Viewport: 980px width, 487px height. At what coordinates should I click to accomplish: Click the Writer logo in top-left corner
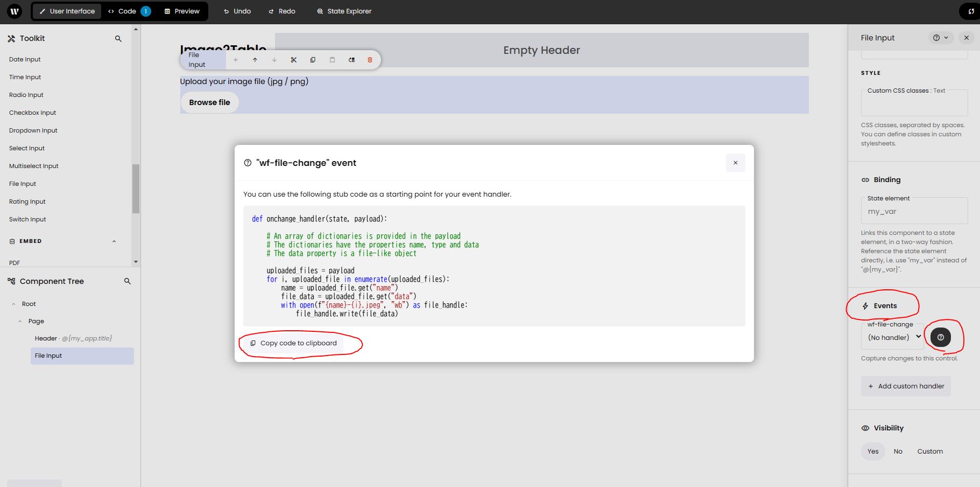15,11
